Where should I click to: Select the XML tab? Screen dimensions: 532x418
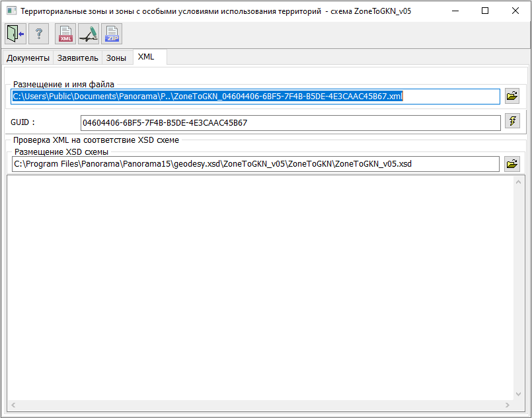tap(146, 57)
